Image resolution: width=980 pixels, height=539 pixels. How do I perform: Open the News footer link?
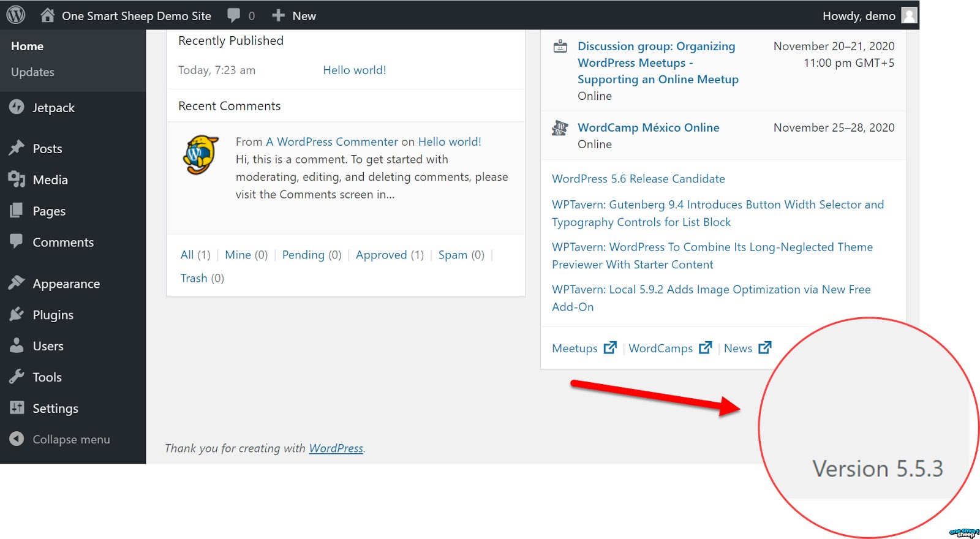coord(738,348)
